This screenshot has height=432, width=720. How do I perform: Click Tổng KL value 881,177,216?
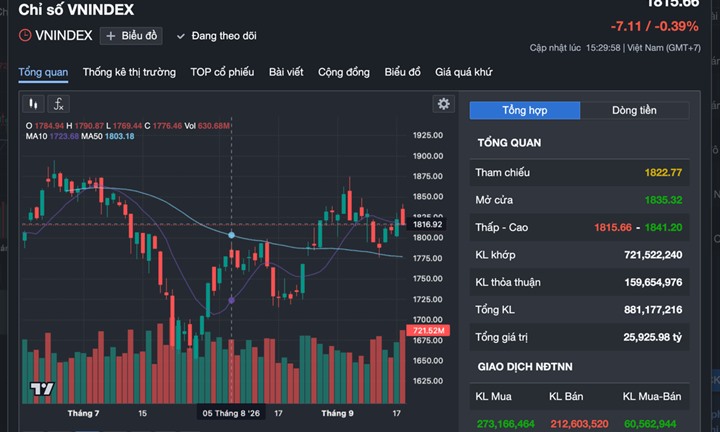(x=653, y=310)
